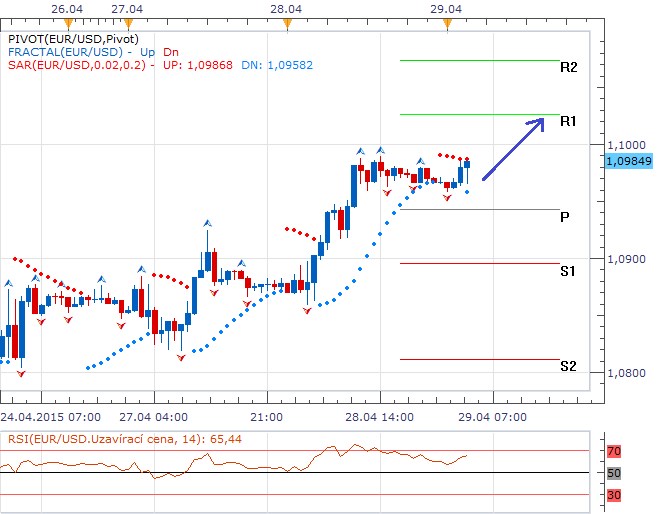The height and width of the screenshot is (514, 662).
Task: Click the R2 resistance level label
Action: (x=568, y=68)
